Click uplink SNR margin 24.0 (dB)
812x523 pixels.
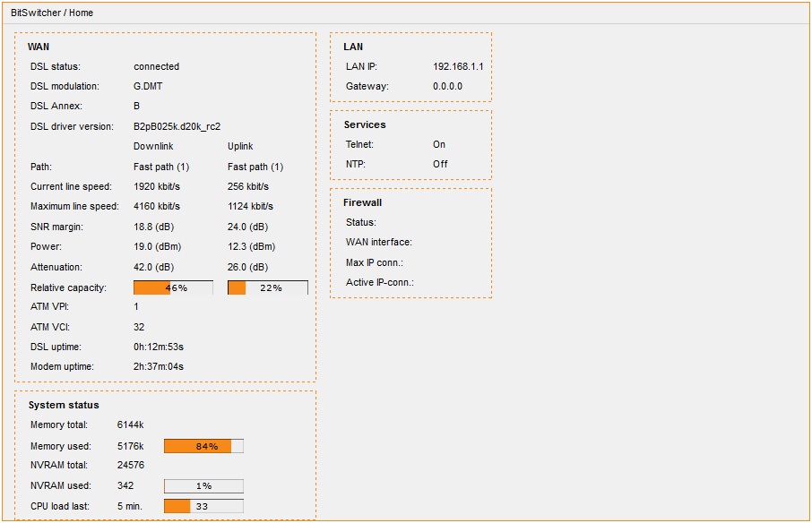point(248,227)
